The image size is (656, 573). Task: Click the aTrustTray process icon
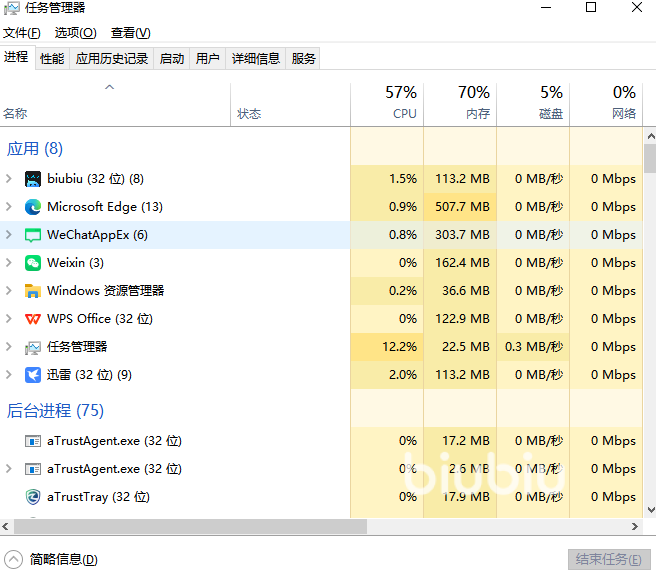tap(33, 497)
